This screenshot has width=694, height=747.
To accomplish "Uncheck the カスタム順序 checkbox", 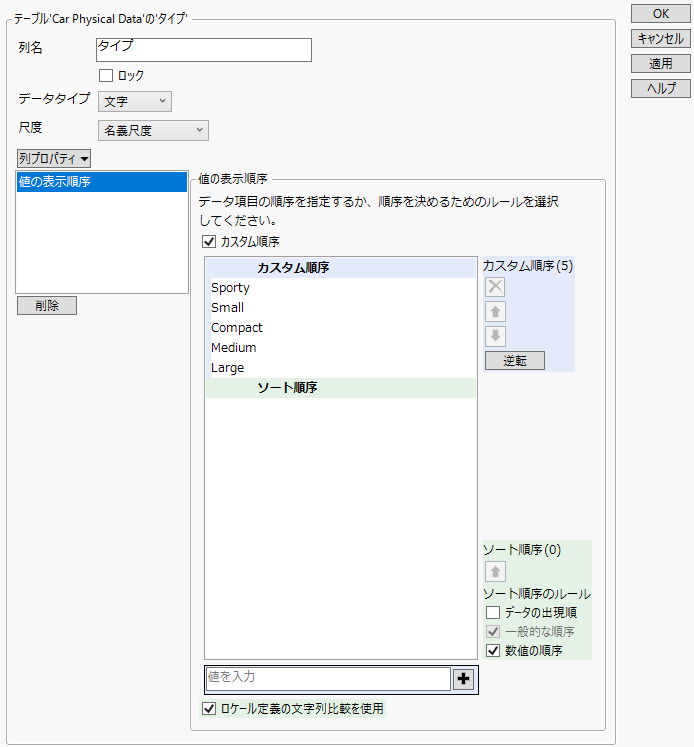I will tap(209, 242).
